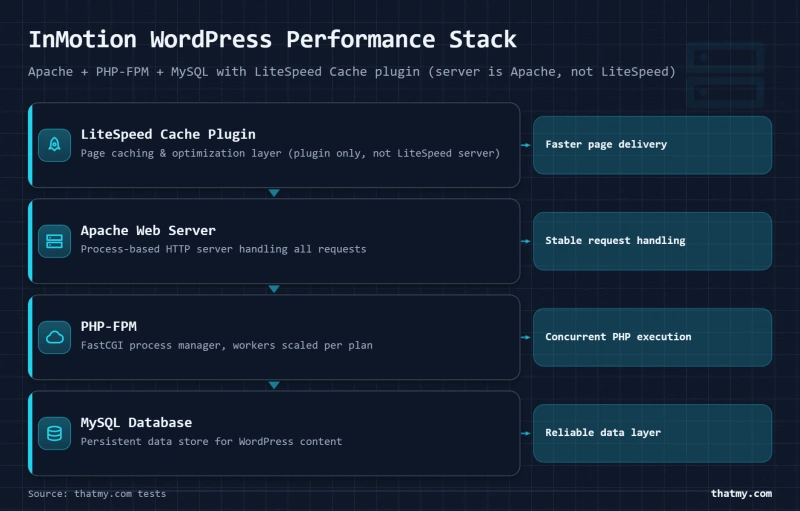Click the text 'Page caching & optimization layer'
The height and width of the screenshot is (511, 800).
click(x=181, y=154)
